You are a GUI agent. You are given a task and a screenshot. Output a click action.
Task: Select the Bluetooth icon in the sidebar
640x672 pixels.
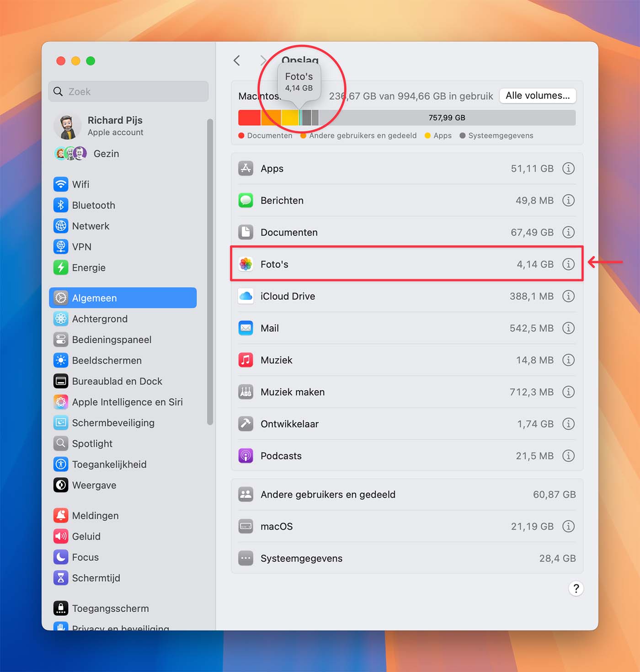[x=61, y=205]
